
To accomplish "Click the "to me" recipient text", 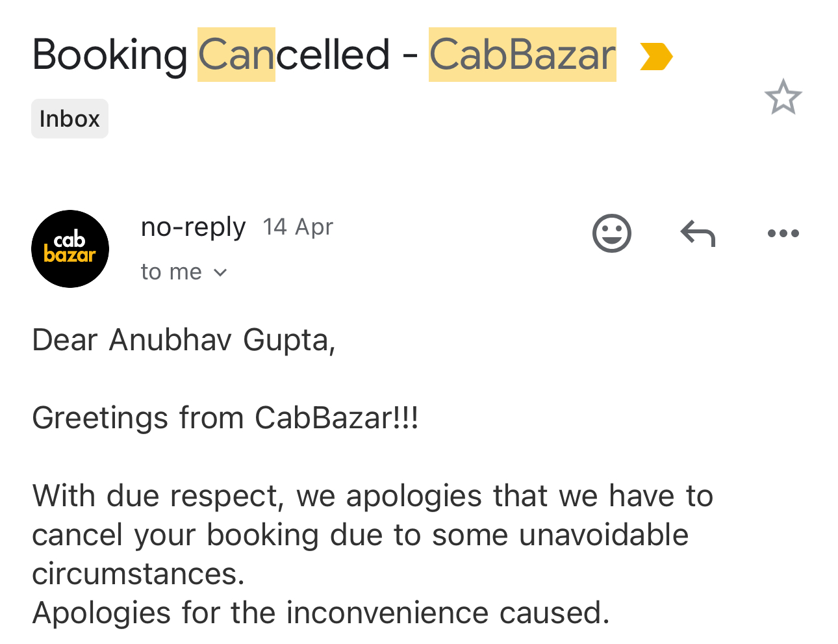I will tap(171, 272).
